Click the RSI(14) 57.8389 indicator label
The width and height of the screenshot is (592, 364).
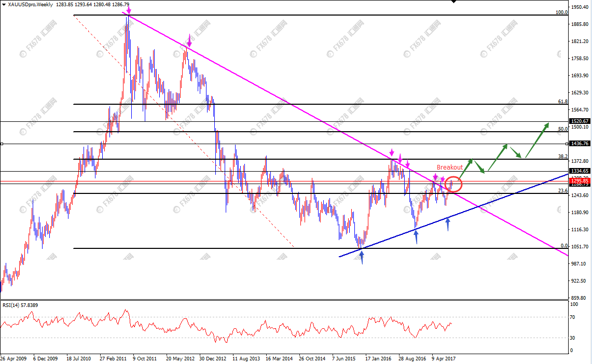(x=20, y=305)
